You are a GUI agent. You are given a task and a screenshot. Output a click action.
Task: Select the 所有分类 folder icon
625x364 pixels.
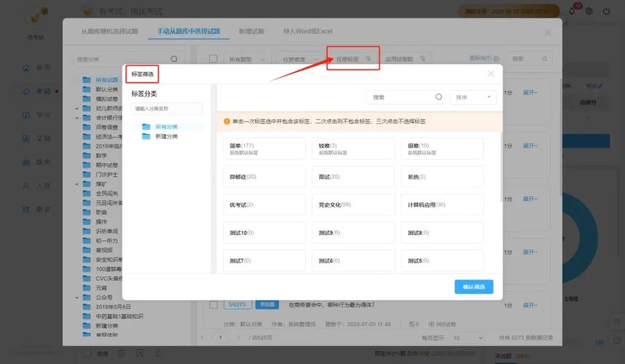146,127
